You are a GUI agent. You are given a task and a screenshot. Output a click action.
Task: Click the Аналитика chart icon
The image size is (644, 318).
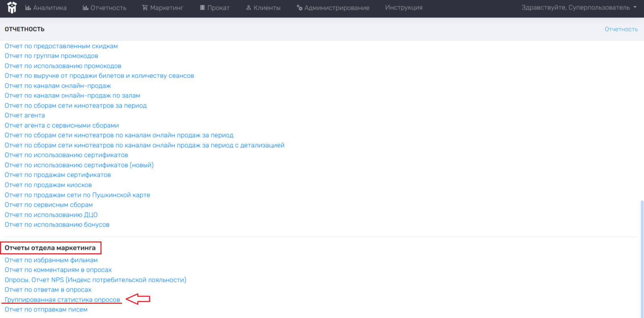[x=28, y=8]
